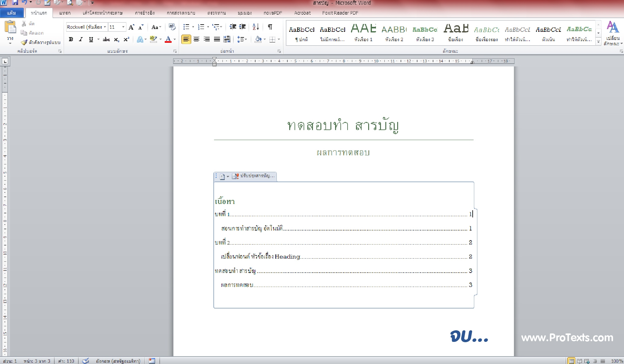Switch to the Insert tab
Viewport: 624px width, 364px height.
[x=65, y=13]
